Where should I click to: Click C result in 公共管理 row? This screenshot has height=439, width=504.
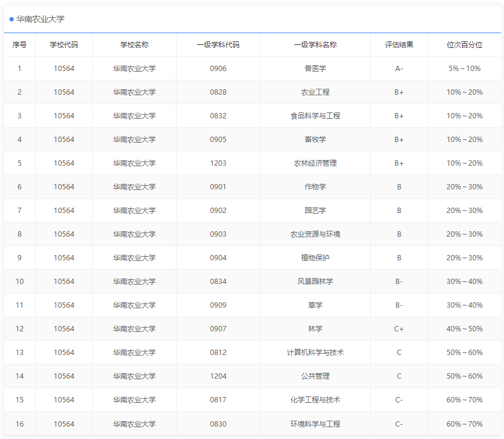pyautogui.click(x=399, y=376)
